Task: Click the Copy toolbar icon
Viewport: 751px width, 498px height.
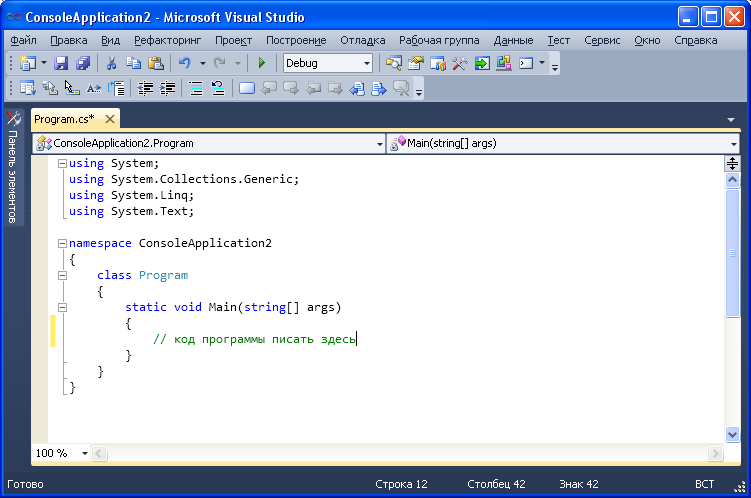Action: (x=133, y=63)
